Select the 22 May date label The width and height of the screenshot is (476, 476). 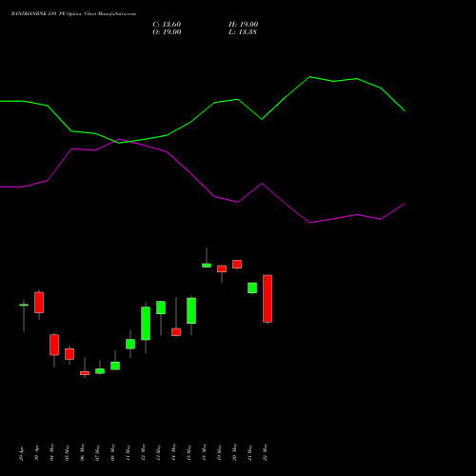(x=265, y=452)
